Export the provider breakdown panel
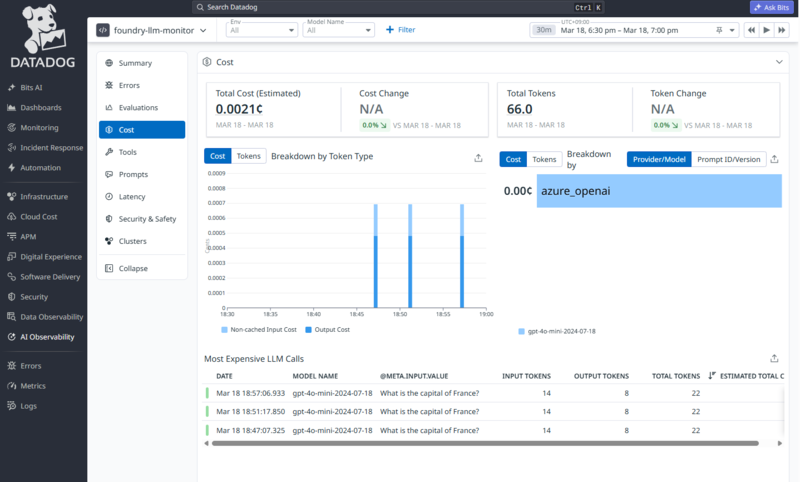The height and width of the screenshot is (482, 800). pyautogui.click(x=774, y=159)
